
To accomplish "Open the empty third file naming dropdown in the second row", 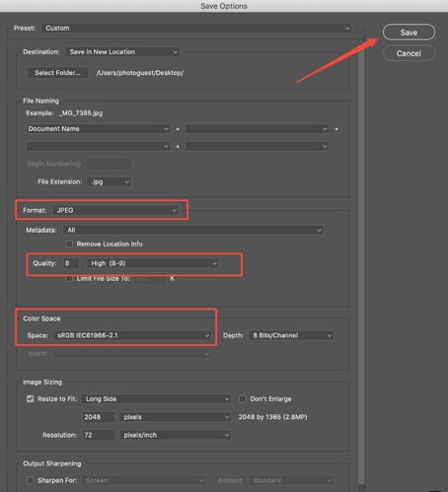I will coord(98,146).
